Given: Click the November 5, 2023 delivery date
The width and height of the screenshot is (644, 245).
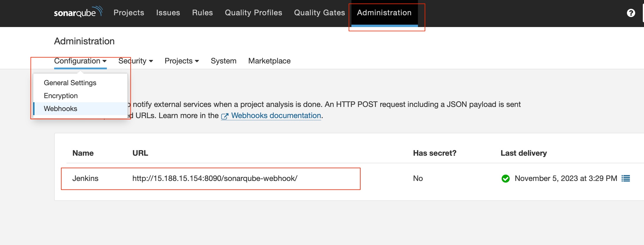Looking at the screenshot, I should (x=566, y=178).
